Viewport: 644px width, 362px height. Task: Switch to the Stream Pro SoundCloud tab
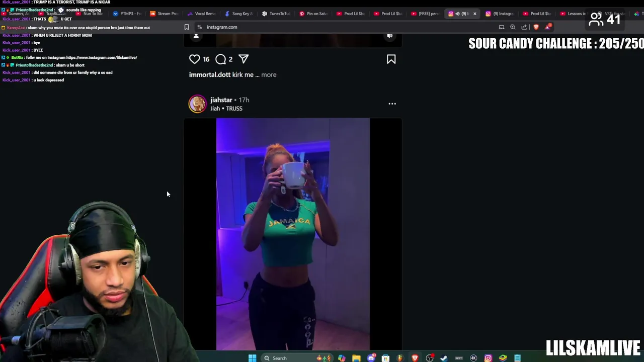coord(165,14)
